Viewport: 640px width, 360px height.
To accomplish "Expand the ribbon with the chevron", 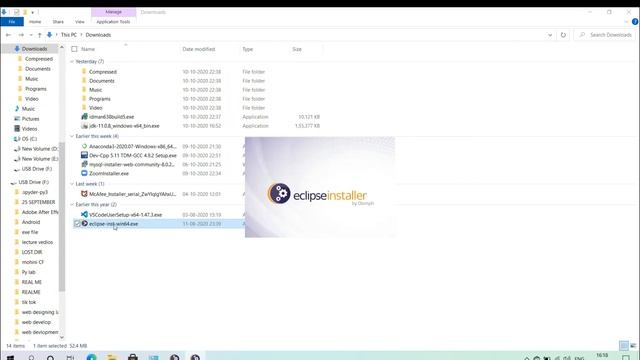I will point(626,22).
